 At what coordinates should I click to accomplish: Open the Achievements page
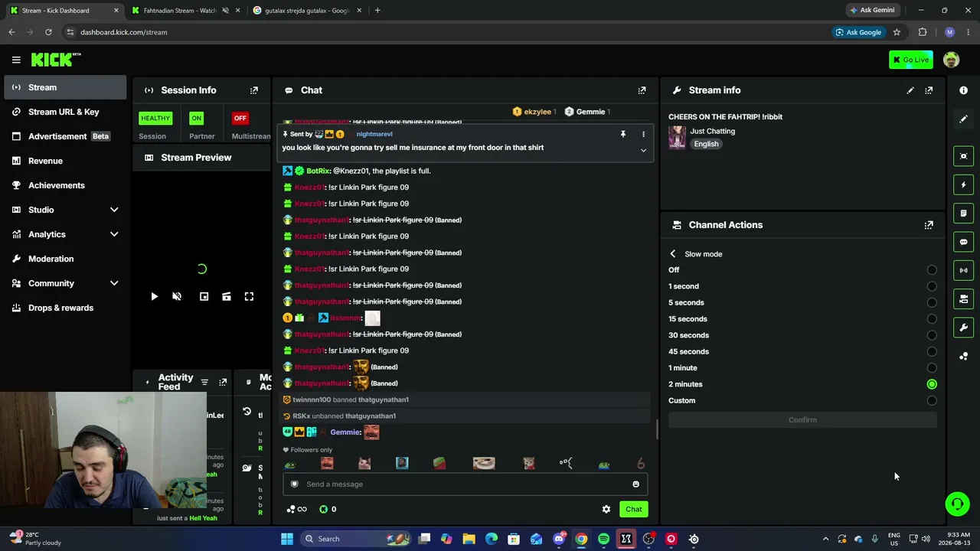(65, 185)
